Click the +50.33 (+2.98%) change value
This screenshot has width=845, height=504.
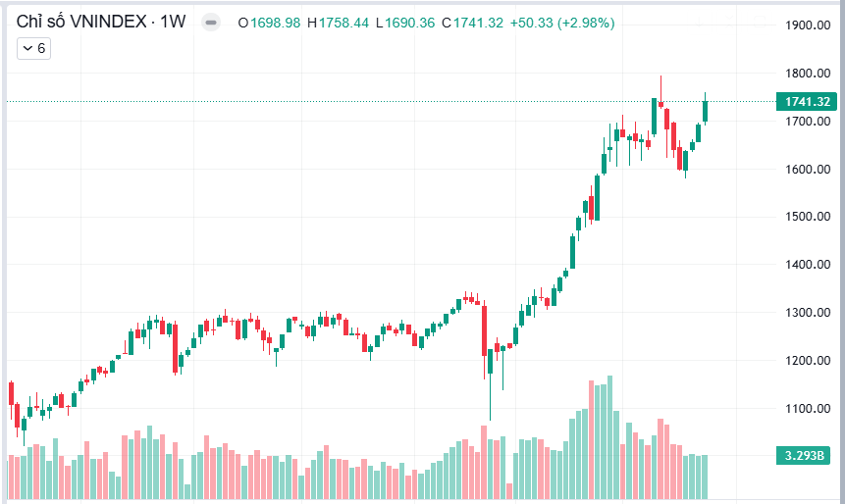coord(562,24)
